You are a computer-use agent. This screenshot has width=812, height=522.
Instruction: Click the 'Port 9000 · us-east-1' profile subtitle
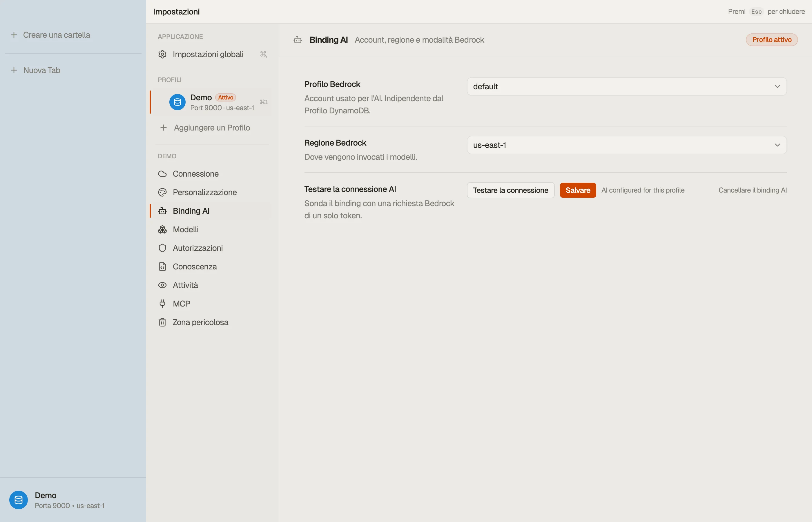point(222,108)
